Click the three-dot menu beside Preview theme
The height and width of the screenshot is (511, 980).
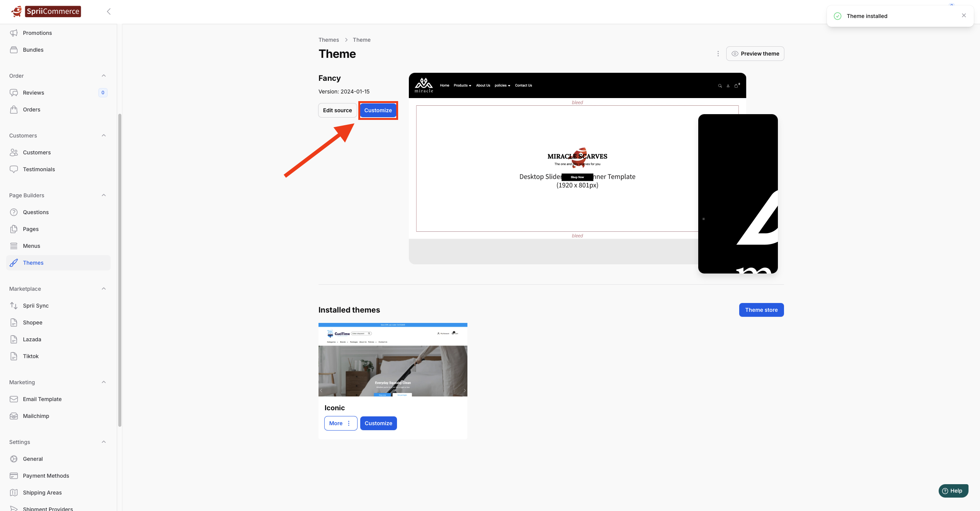point(718,54)
